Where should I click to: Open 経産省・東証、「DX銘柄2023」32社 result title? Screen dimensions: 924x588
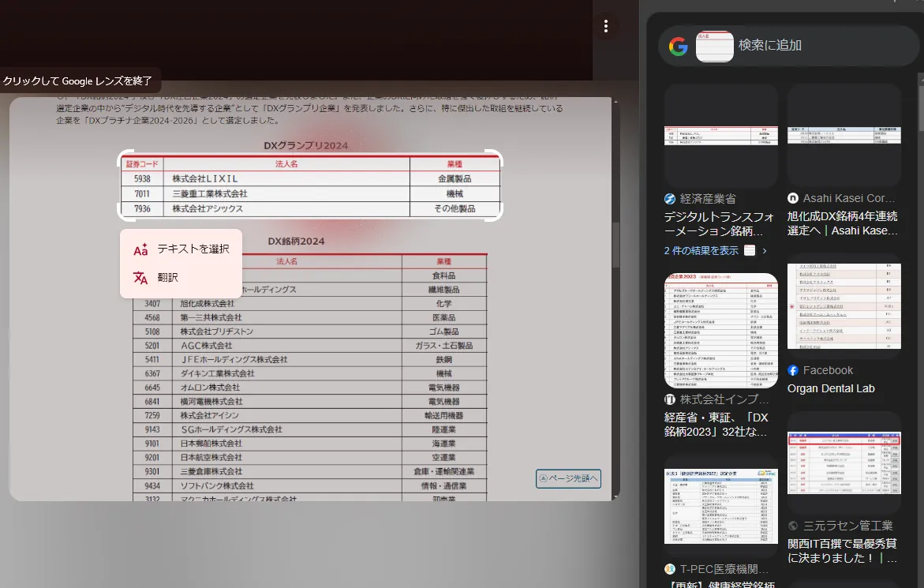716,425
